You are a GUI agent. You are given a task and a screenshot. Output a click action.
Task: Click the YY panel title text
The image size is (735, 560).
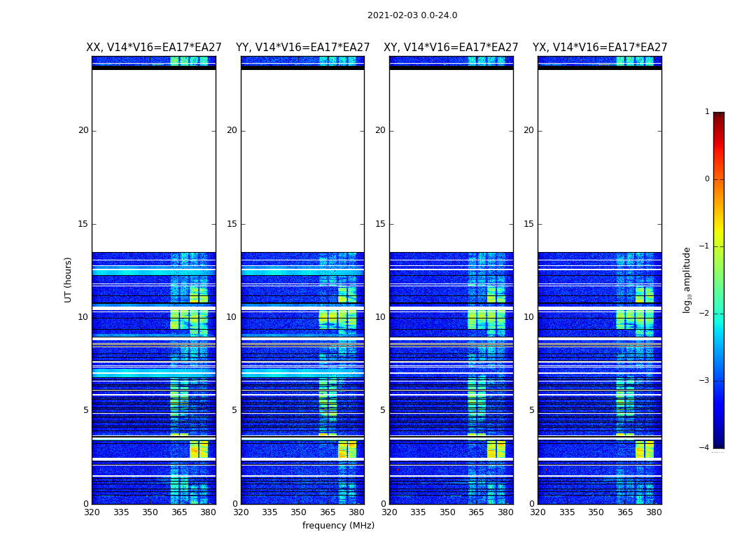(x=303, y=48)
